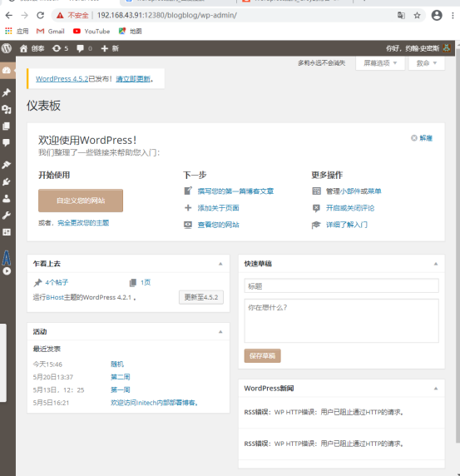Open recent post 第一周
Screen dimensions: 460x476
point(120,389)
